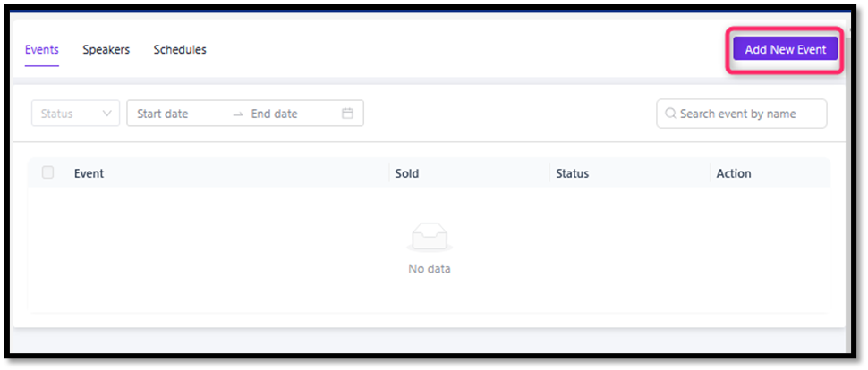
Task: Click the Status column header in table
Action: coord(572,173)
